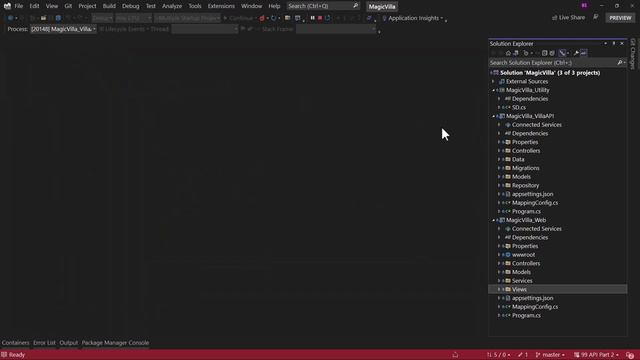Screen dimensions: 640x360
Task: Expand the wwwroot folder
Action: (499, 255)
